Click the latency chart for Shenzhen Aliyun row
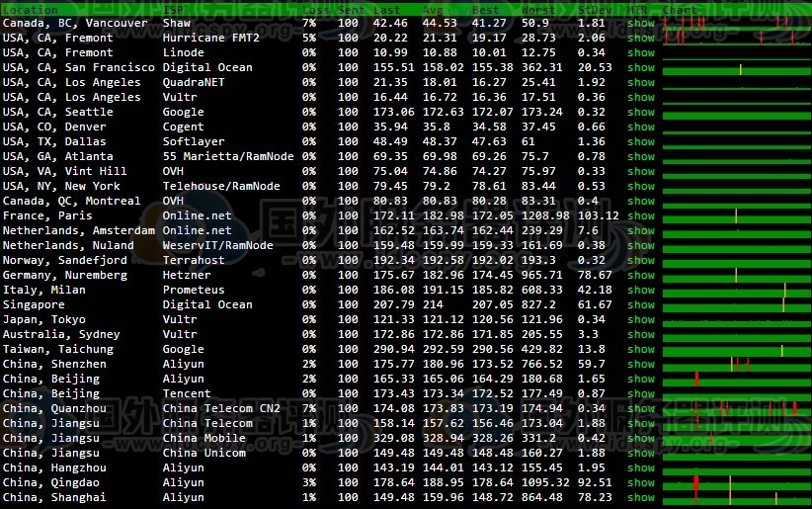 [x=737, y=367]
